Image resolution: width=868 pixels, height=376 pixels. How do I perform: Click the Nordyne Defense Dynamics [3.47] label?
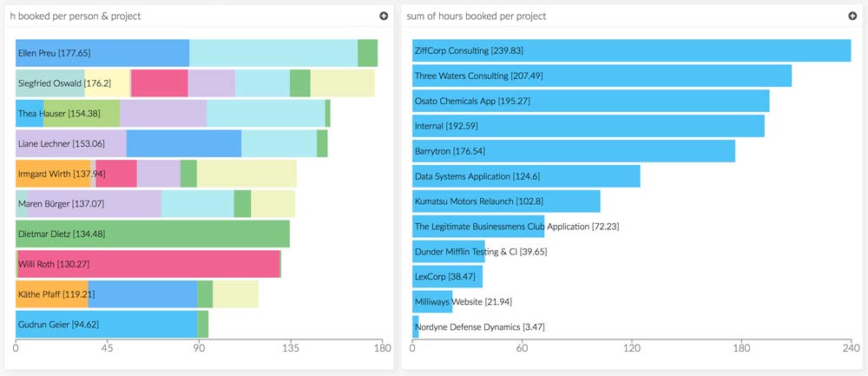point(479,327)
